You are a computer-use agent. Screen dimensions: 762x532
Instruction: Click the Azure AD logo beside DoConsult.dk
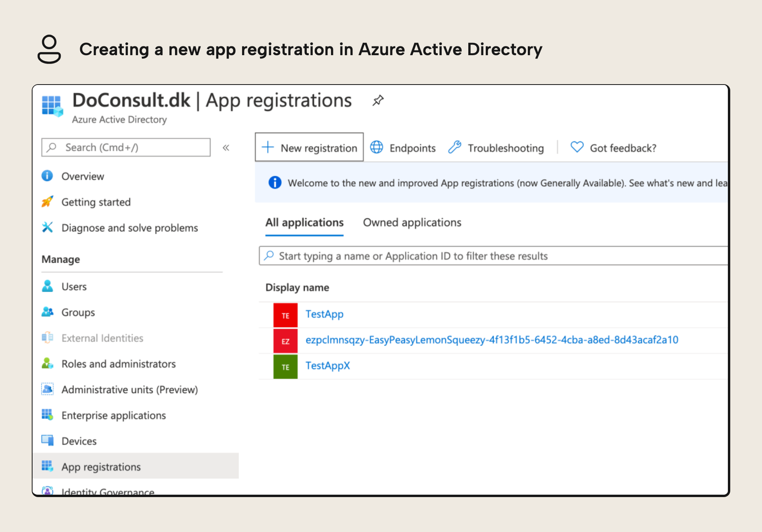pyautogui.click(x=52, y=106)
